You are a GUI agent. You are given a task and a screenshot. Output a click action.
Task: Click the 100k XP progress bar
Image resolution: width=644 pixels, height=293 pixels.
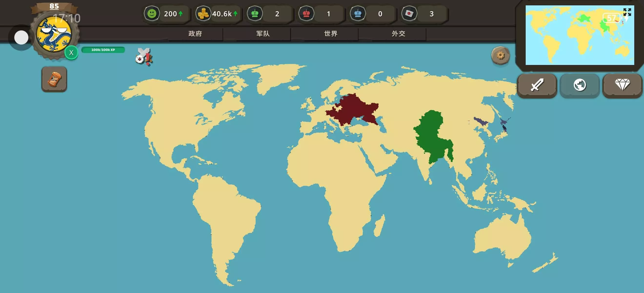pyautogui.click(x=103, y=50)
